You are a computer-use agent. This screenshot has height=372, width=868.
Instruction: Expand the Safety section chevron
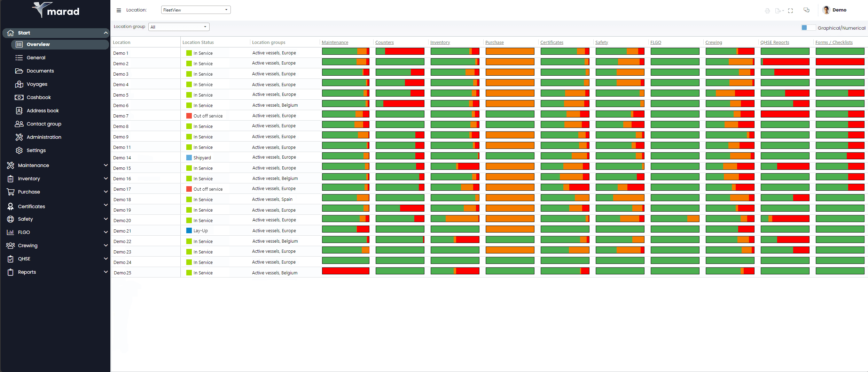[x=105, y=219]
